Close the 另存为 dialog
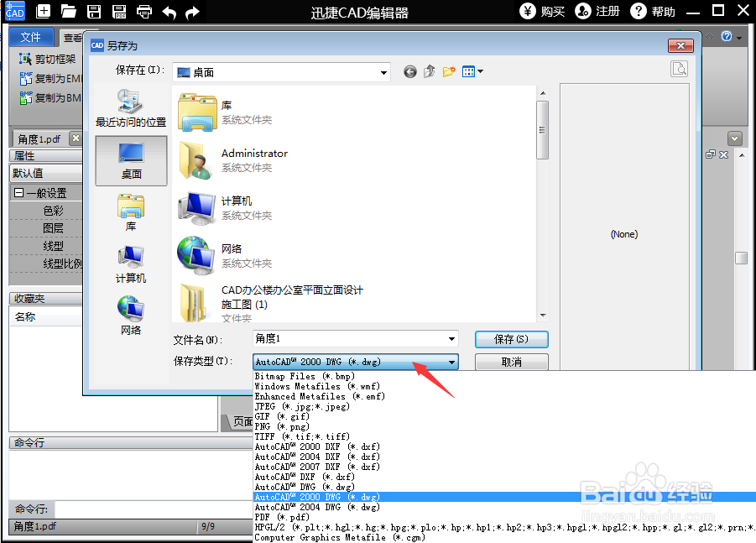This screenshot has width=756, height=543. coord(680,46)
